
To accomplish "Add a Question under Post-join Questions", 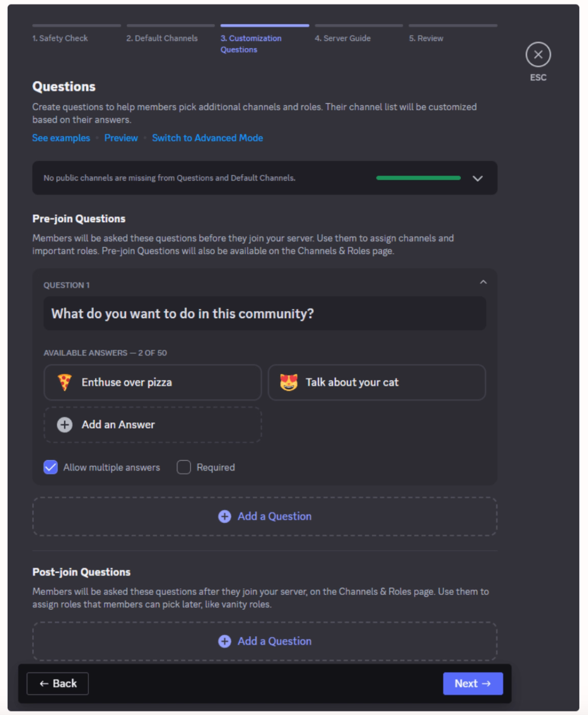I will [264, 641].
